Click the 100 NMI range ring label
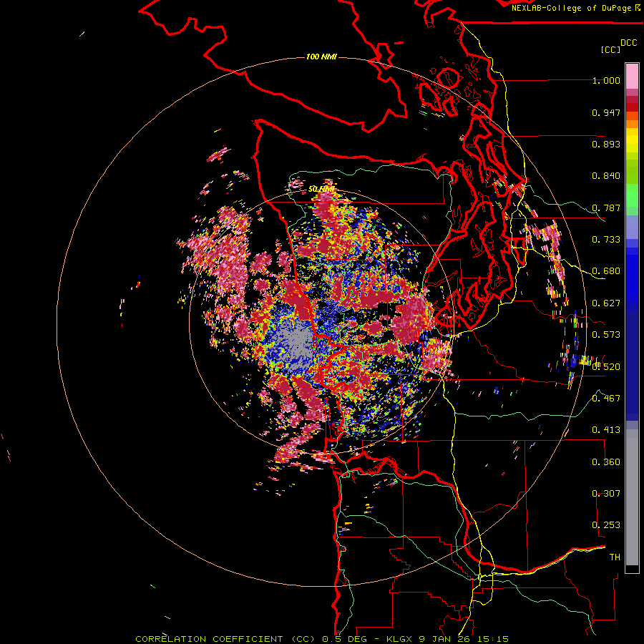 point(321,57)
